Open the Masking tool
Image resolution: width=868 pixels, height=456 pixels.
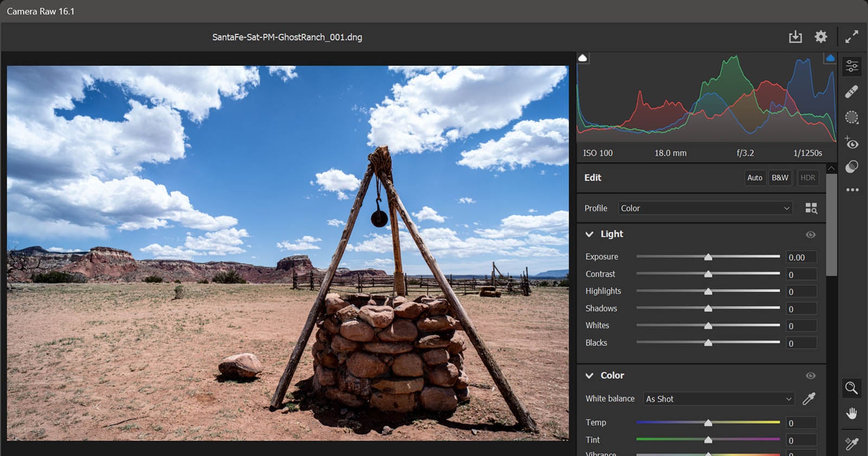[x=852, y=117]
